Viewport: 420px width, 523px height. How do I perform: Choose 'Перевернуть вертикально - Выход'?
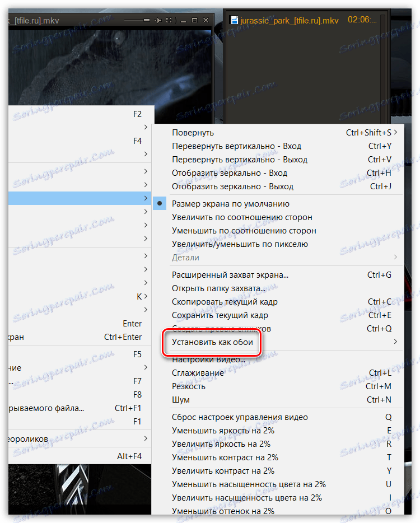tap(278, 160)
